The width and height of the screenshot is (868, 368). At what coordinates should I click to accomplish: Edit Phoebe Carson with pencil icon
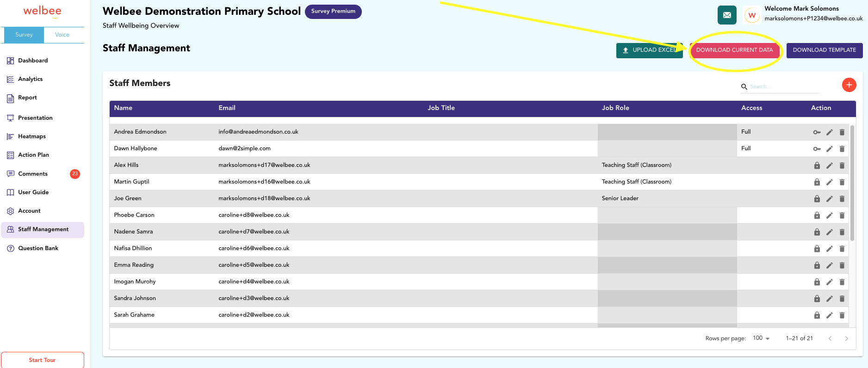[x=830, y=215]
